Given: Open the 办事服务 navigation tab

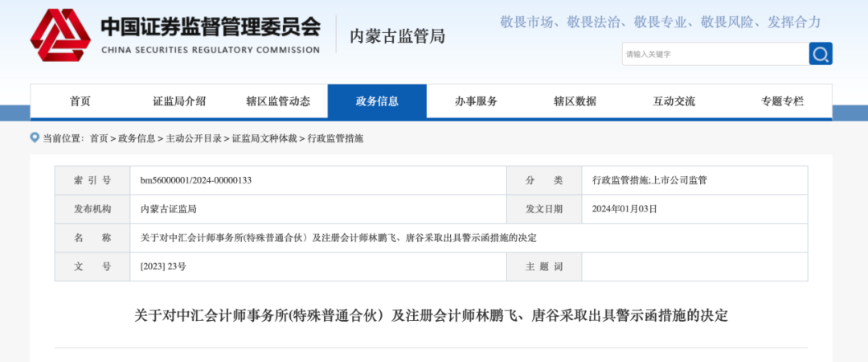Looking at the screenshot, I should click(x=476, y=101).
